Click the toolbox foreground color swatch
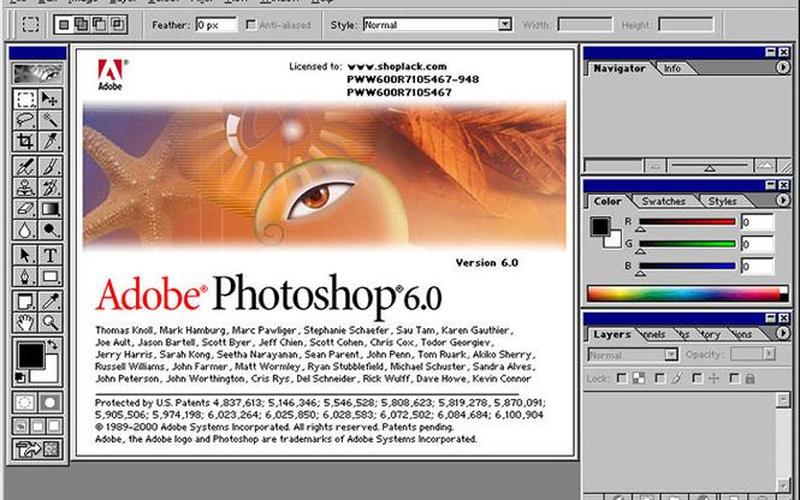The width and height of the screenshot is (800, 500). point(31,356)
